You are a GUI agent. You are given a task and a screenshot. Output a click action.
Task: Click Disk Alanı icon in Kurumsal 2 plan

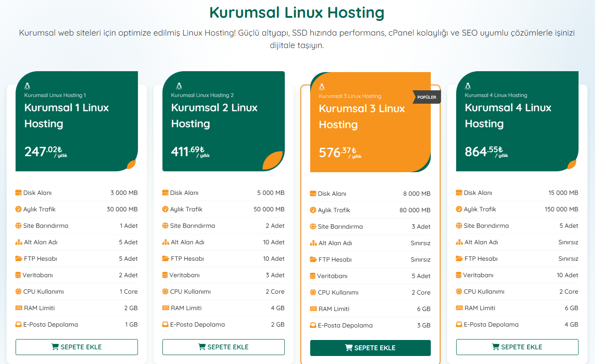(165, 193)
